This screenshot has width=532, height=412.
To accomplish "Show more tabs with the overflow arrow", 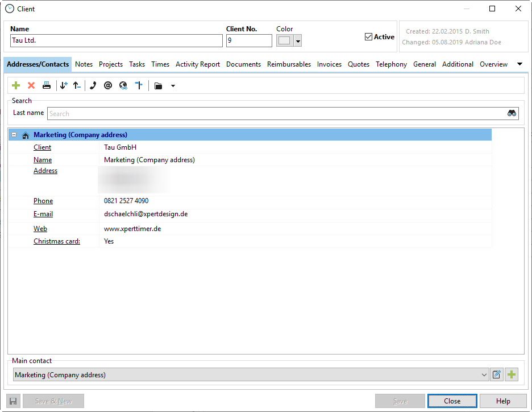I will (x=519, y=64).
